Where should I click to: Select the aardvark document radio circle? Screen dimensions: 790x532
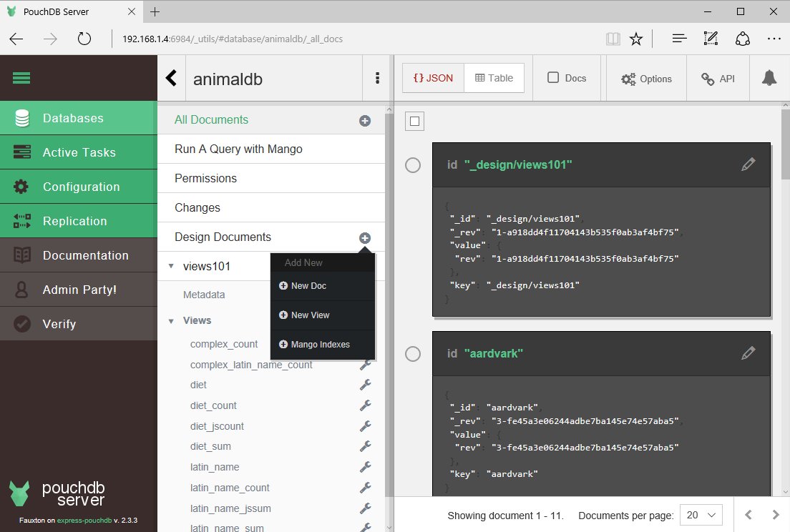point(413,353)
